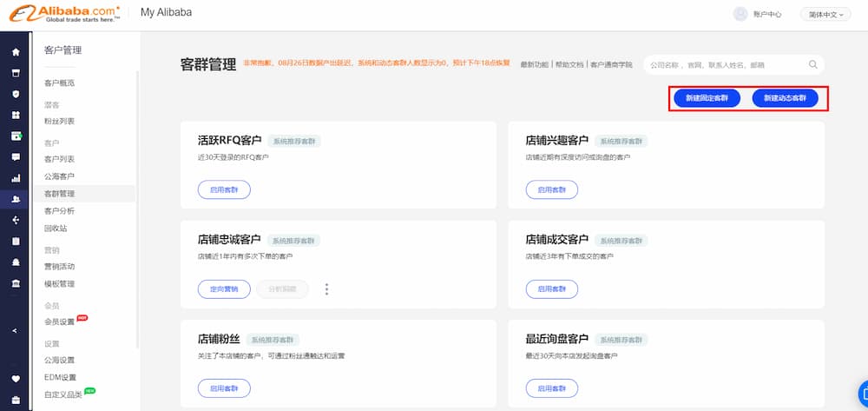This screenshot has height=411, width=868.
Task: Click the 活跃RFQ客户 card title
Action: click(x=229, y=140)
